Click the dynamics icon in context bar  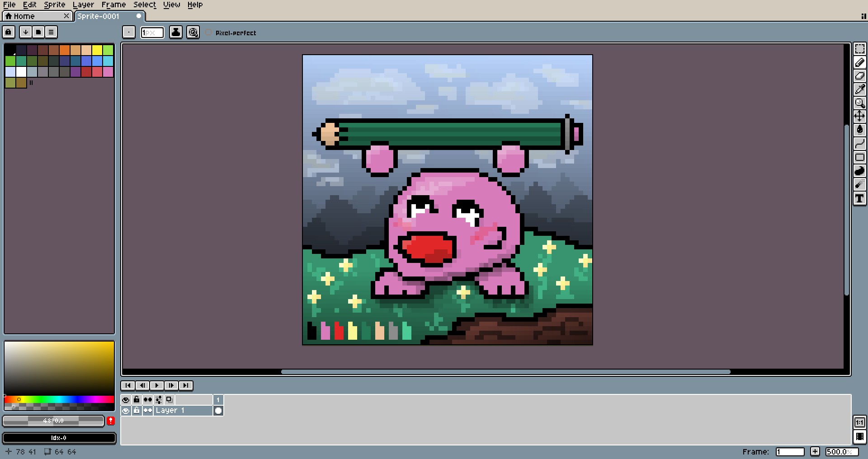pyautogui.click(x=193, y=32)
